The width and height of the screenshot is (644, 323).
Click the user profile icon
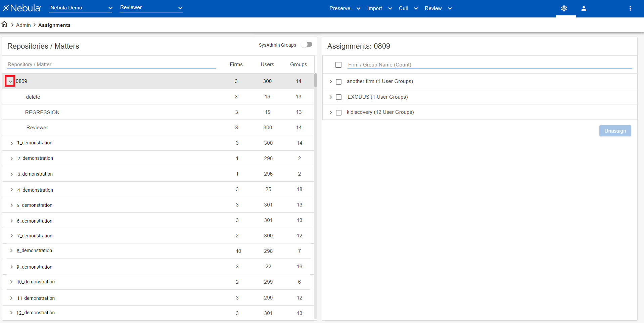[584, 8]
